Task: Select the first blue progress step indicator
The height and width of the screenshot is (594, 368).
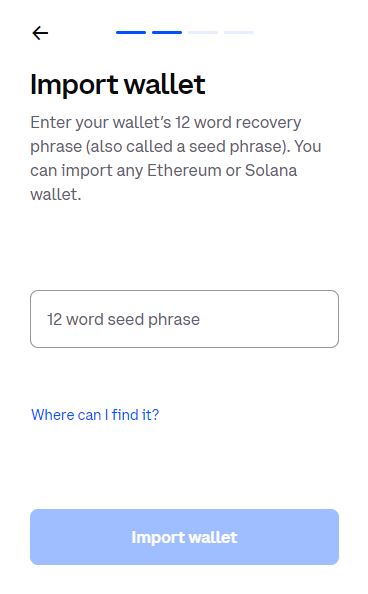Action: [x=131, y=33]
